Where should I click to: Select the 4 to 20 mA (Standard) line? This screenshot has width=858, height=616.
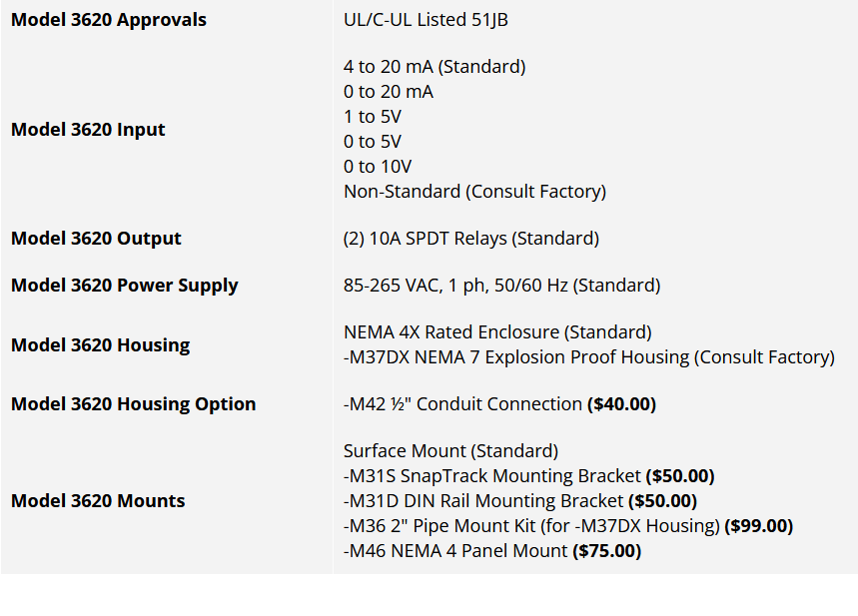(x=434, y=67)
